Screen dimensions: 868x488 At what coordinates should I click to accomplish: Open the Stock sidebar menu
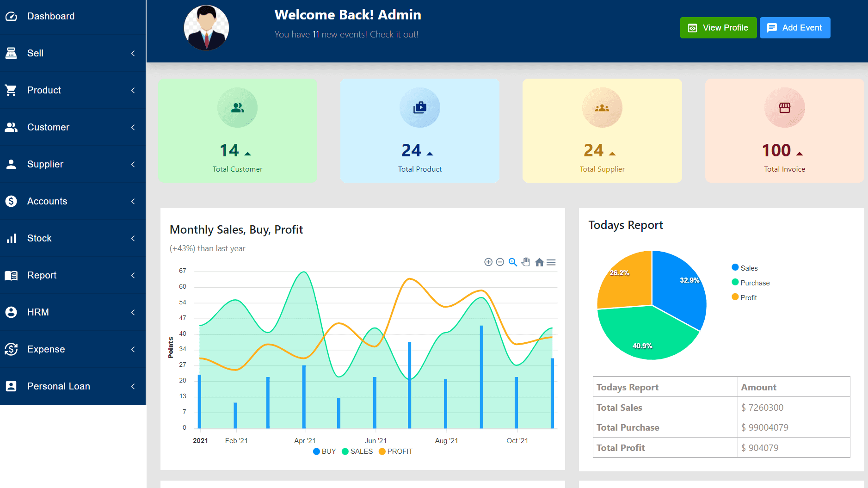(x=39, y=238)
